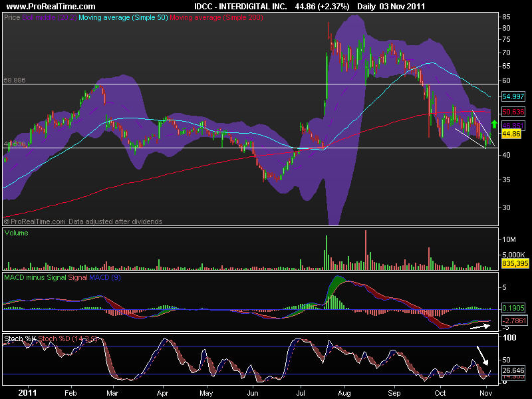Click the Oct label on time axis
Image resolution: width=532 pixels, height=399 pixels.
[440, 393]
